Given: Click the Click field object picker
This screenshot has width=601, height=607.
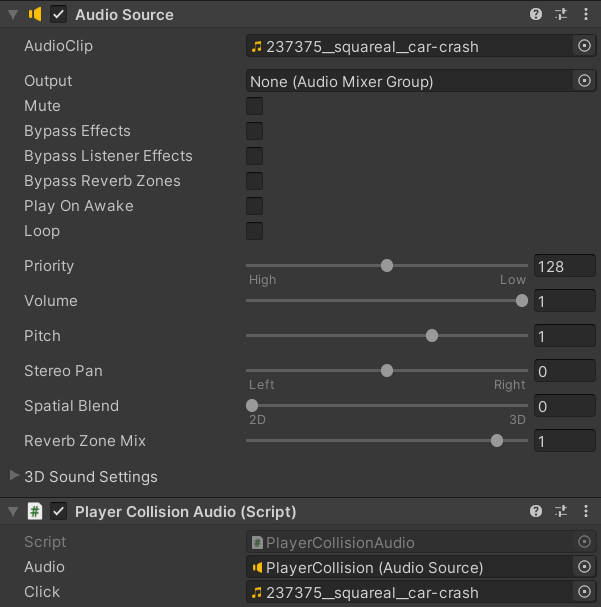Looking at the screenshot, I should [x=585, y=592].
